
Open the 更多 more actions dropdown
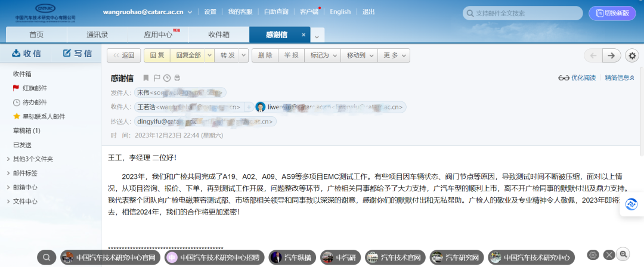coord(394,55)
